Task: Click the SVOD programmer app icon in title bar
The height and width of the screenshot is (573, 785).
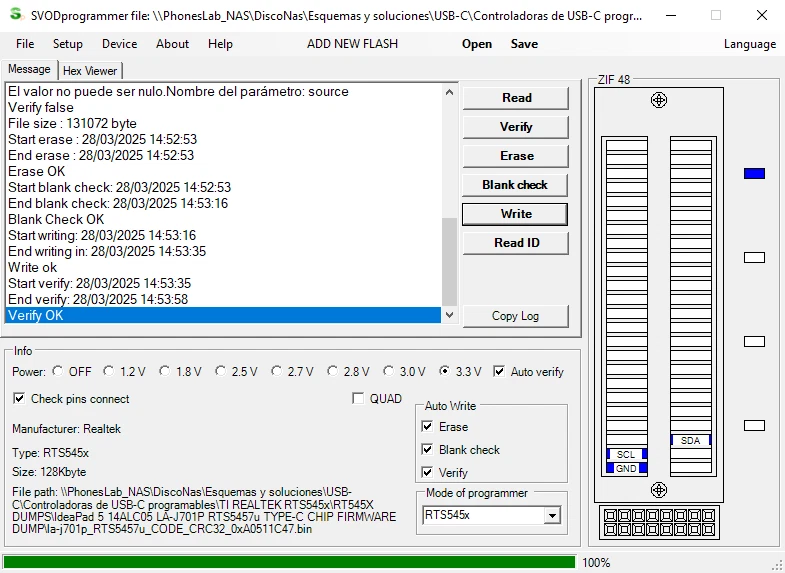Action: click(16, 15)
